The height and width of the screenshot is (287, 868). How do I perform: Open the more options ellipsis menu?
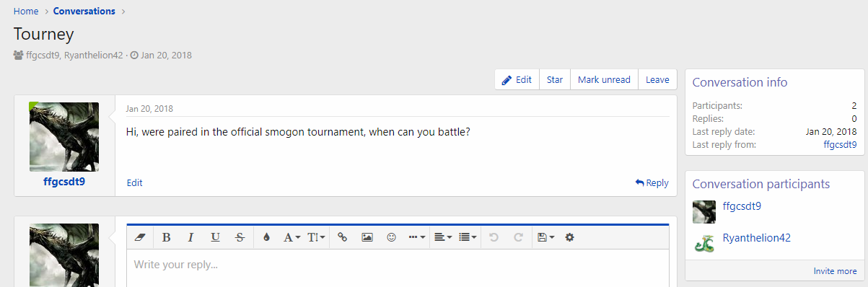(417, 237)
